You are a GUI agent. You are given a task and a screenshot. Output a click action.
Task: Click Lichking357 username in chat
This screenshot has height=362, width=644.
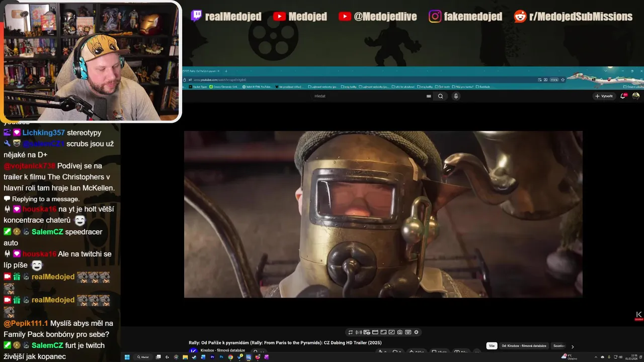point(43,133)
